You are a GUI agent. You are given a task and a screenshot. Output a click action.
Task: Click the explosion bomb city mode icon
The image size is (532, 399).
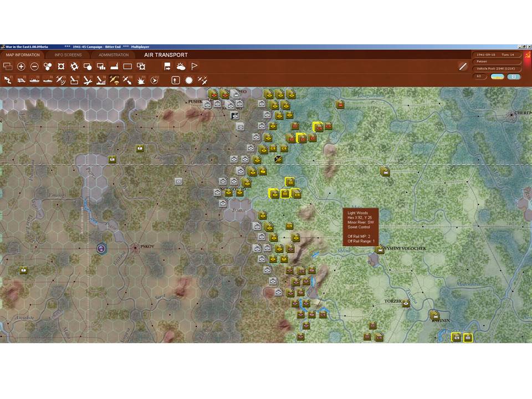pos(141,80)
